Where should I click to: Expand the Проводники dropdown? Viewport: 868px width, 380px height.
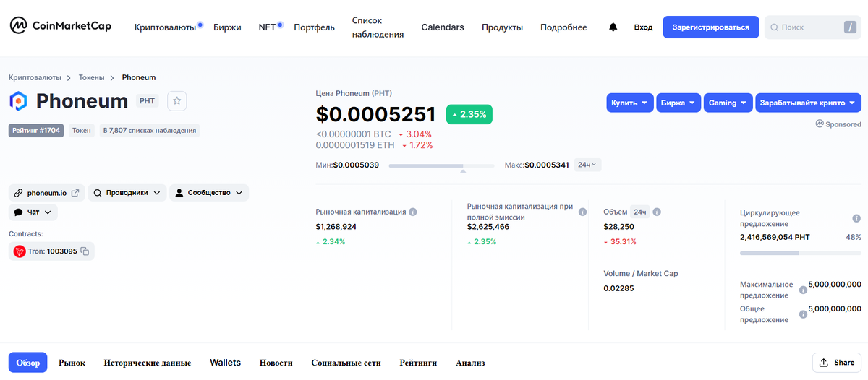point(127,193)
